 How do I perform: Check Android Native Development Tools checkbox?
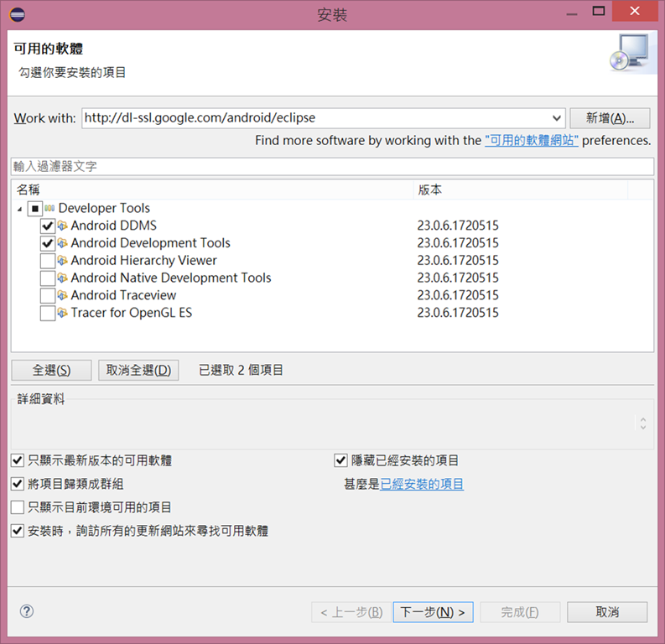[48, 278]
